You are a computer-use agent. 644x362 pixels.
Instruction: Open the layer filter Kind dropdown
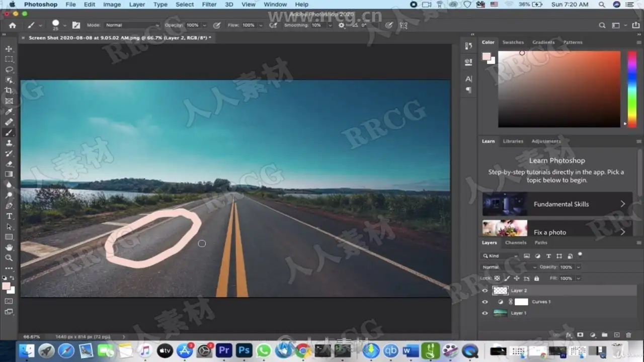pyautogui.click(x=501, y=256)
